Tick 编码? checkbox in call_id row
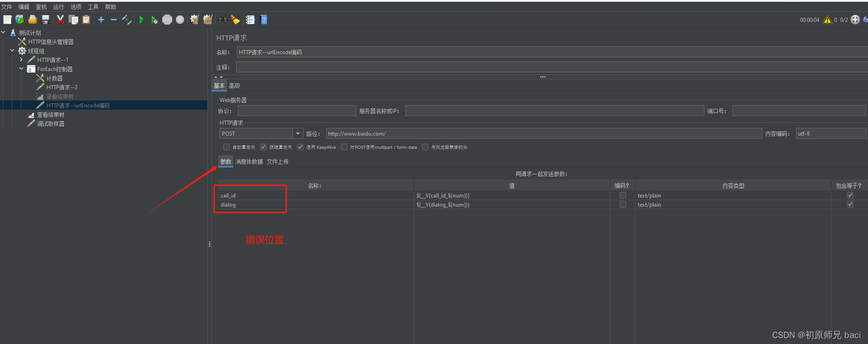The image size is (868, 344). pos(622,195)
